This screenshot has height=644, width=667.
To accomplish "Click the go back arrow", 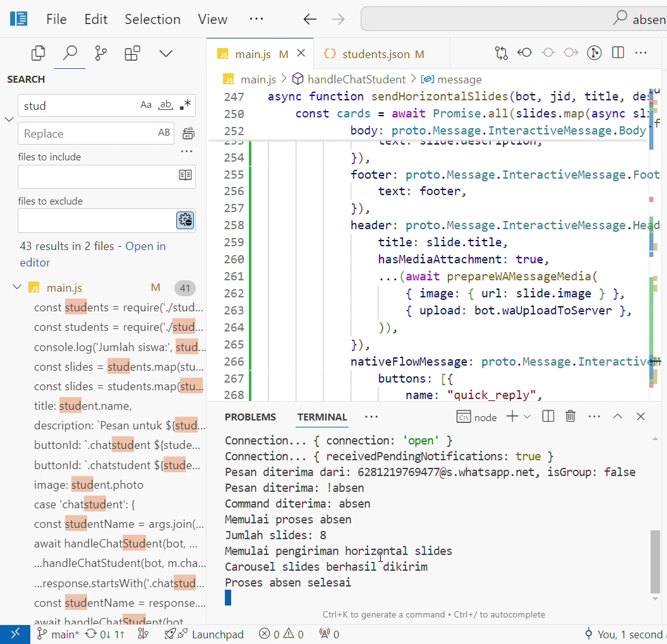I will coord(309,20).
